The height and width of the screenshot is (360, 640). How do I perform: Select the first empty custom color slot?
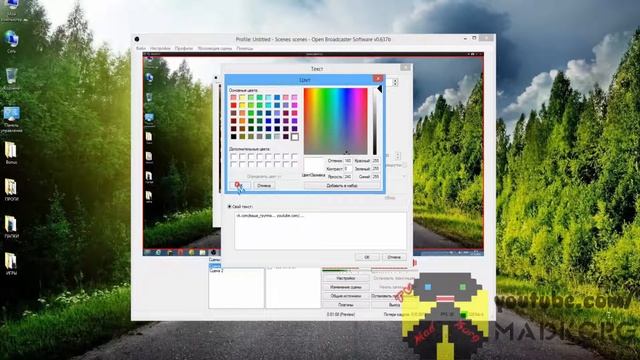point(233,156)
